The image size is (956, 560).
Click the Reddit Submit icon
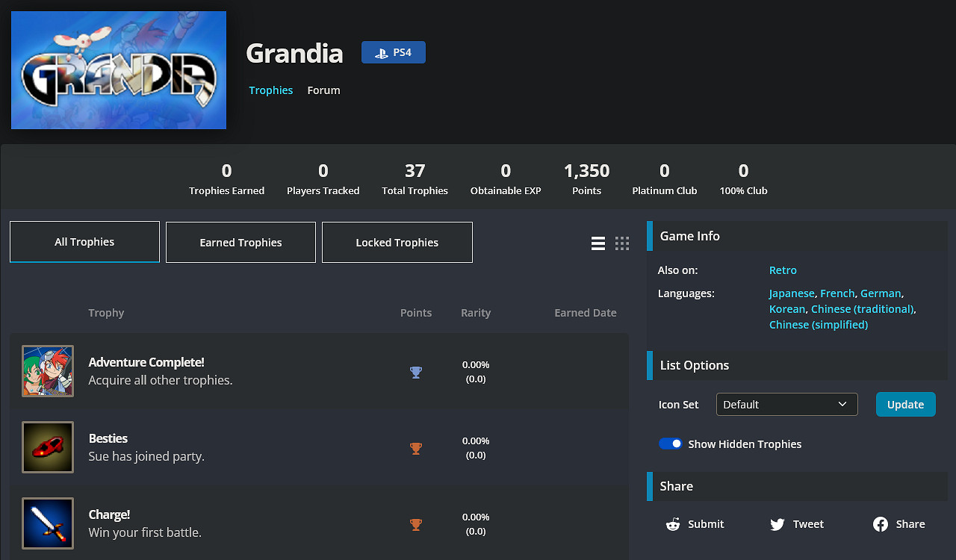coord(673,524)
